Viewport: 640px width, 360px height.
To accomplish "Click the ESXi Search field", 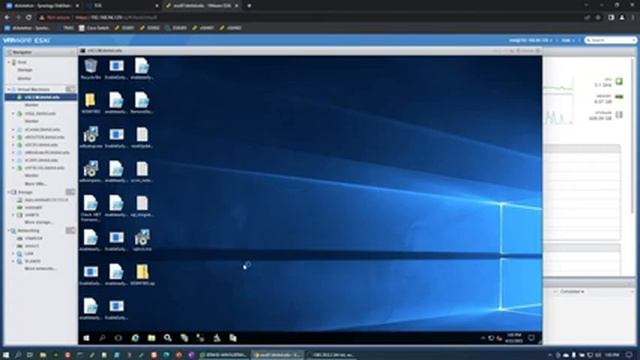I will click(611, 40).
